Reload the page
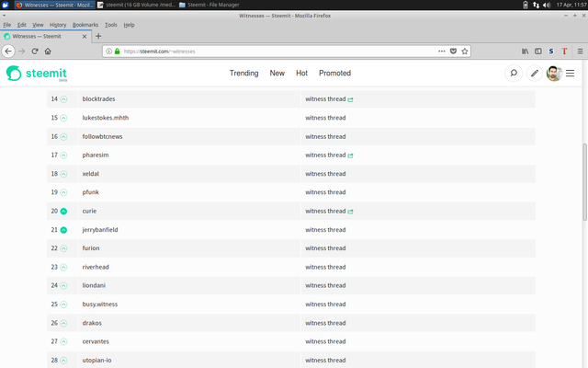 [35, 52]
